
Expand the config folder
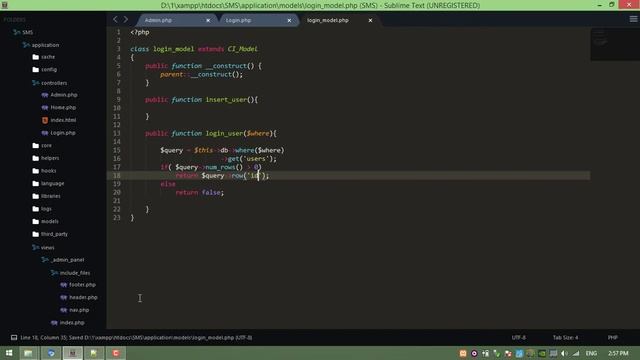pyautogui.click(x=49, y=70)
